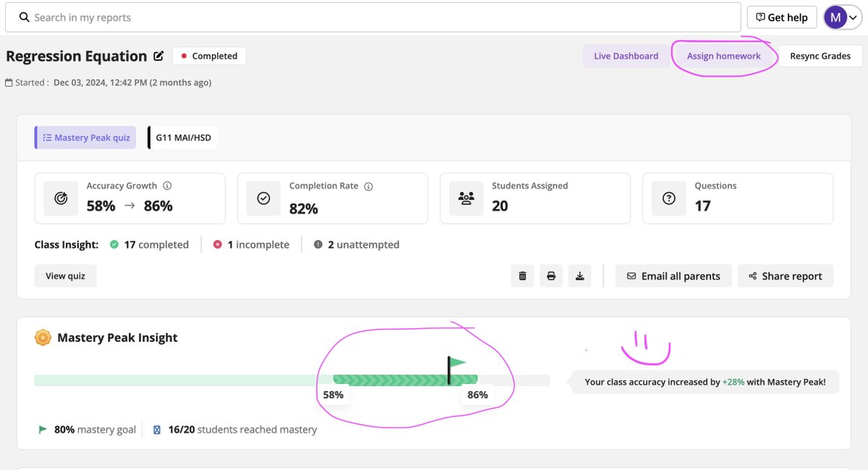Click the Questions value 17

[702, 206]
